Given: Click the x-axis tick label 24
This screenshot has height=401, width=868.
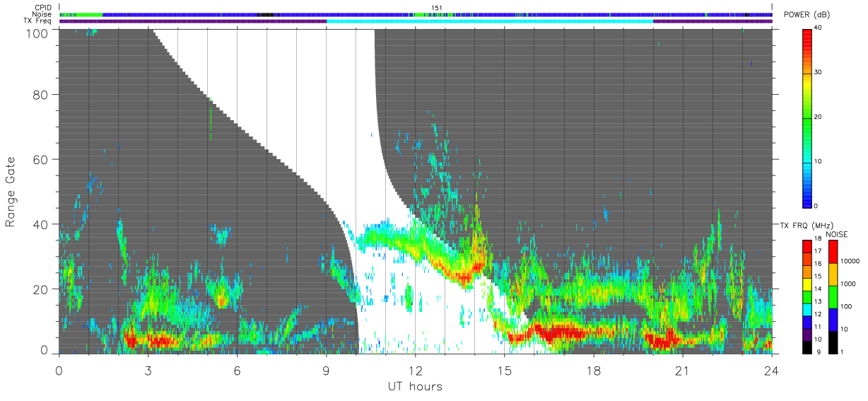Looking at the screenshot, I should tap(772, 371).
